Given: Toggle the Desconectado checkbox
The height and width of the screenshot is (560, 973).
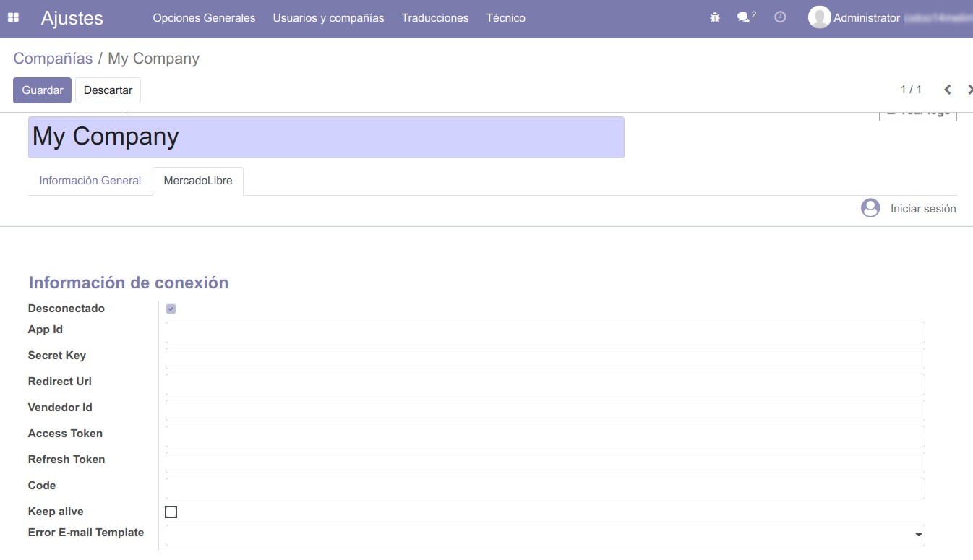Looking at the screenshot, I should tap(171, 309).
